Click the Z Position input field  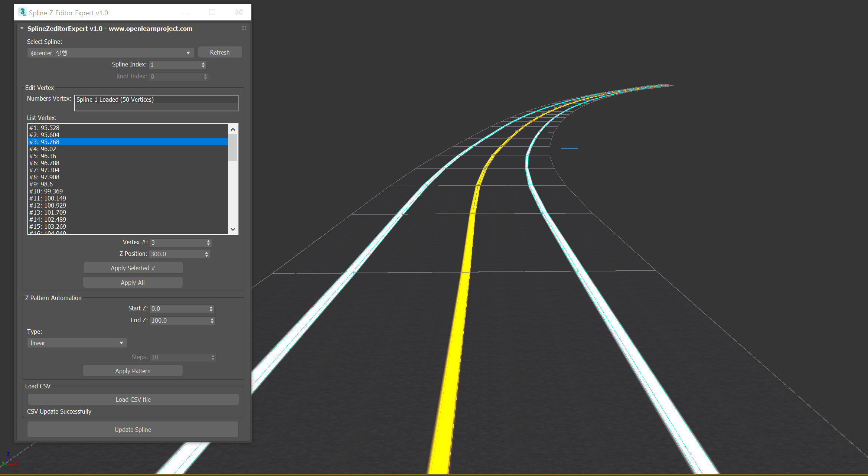pos(177,254)
